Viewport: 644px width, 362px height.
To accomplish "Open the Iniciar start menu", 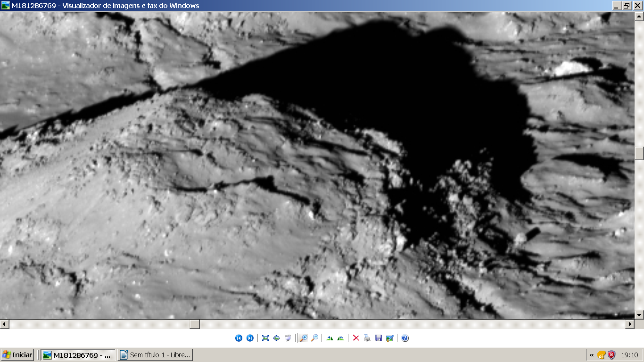I will (x=17, y=355).
